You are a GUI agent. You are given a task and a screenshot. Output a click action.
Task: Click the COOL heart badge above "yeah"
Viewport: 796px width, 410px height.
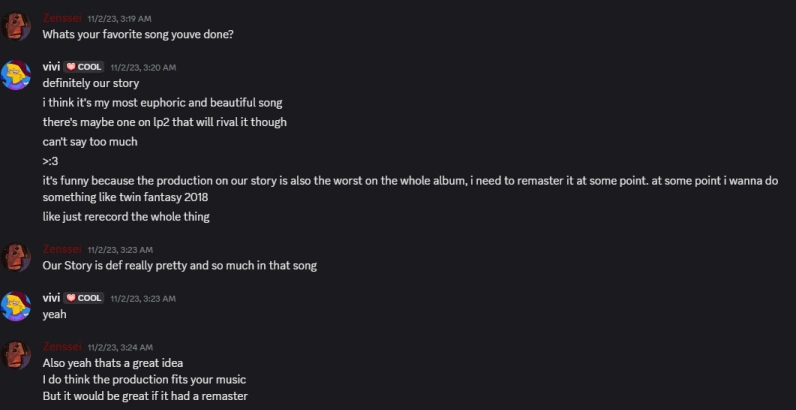tap(84, 298)
